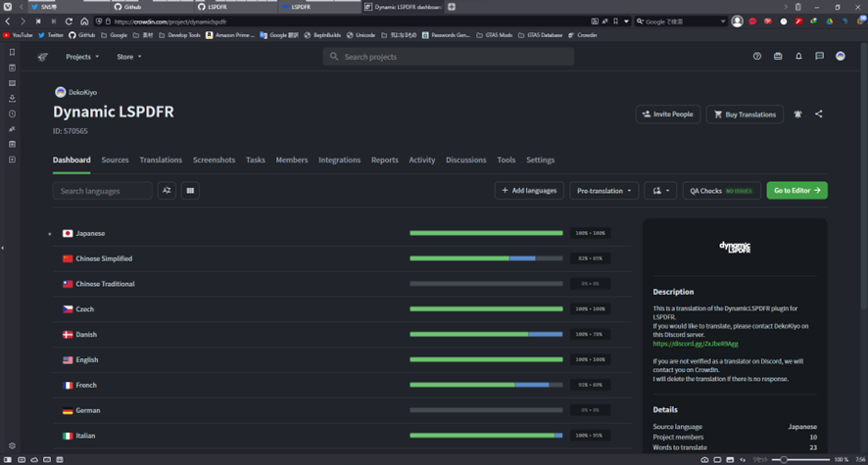Click Chinese Simplified progress bar
Viewport: 868px width, 465px height.
(486, 258)
